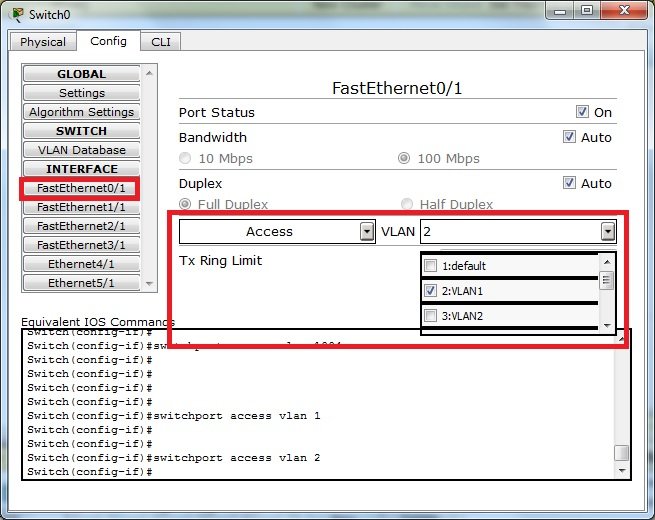The width and height of the screenshot is (655, 520).
Task: Click the IOS commands scrollbar thumb
Action: [622, 452]
